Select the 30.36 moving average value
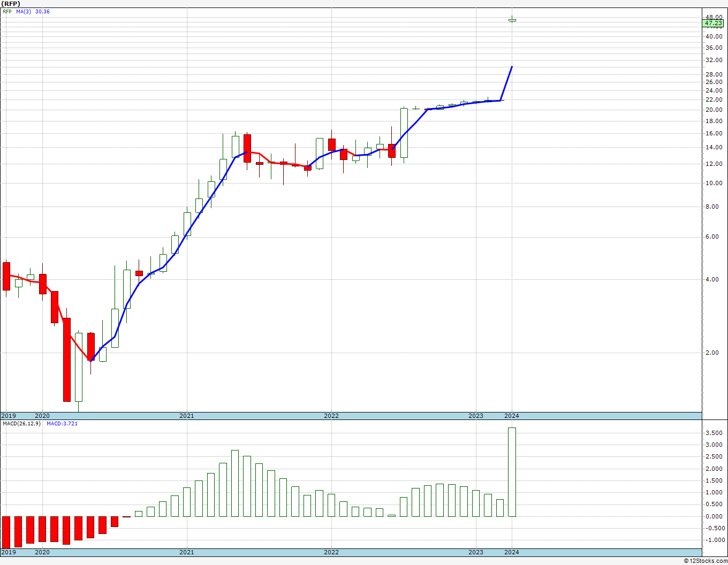Image resolution: width=728 pixels, height=565 pixels. click(x=42, y=12)
